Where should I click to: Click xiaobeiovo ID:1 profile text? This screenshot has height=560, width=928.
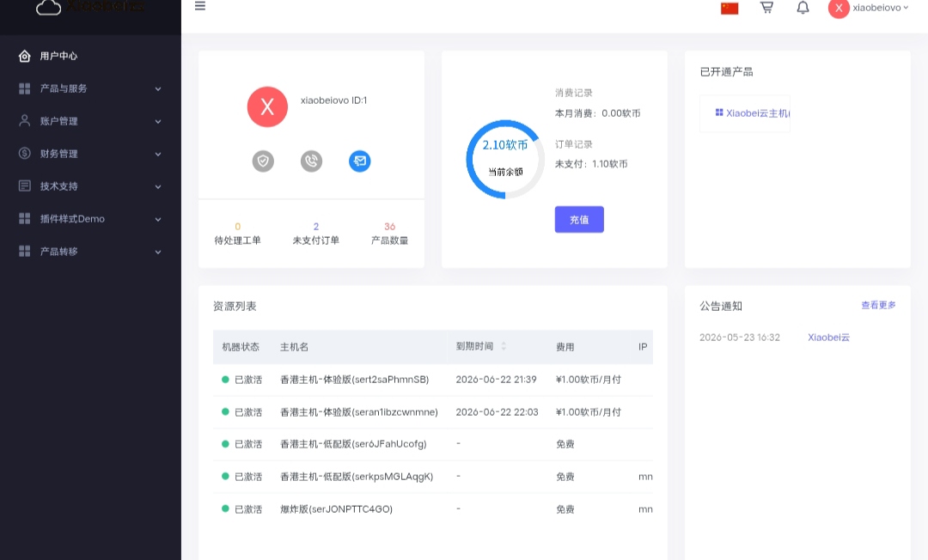[x=333, y=100]
